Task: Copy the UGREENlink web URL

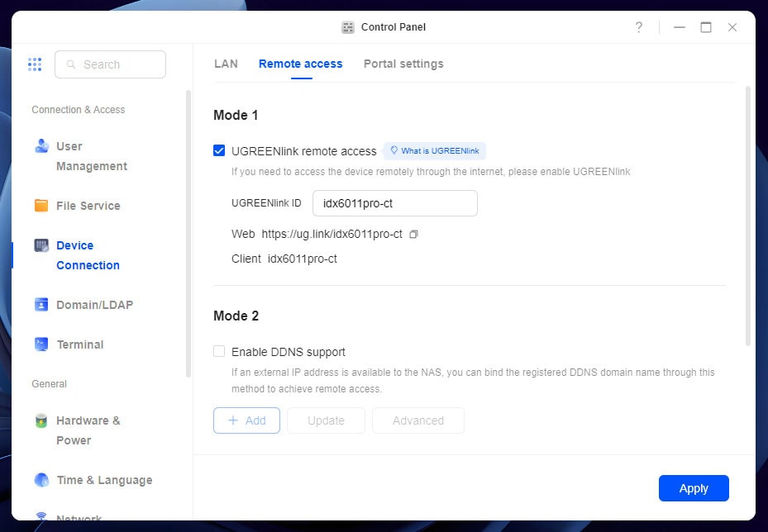Action: [x=414, y=235]
